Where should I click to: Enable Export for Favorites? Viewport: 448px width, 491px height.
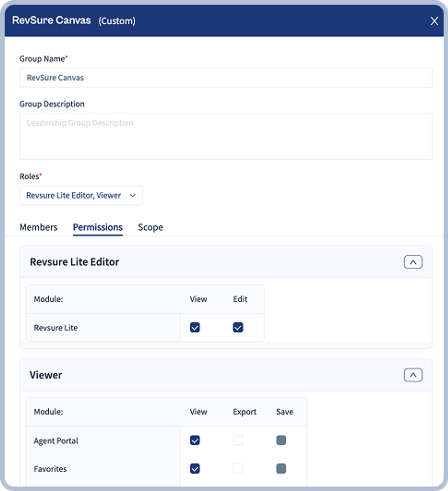click(238, 469)
